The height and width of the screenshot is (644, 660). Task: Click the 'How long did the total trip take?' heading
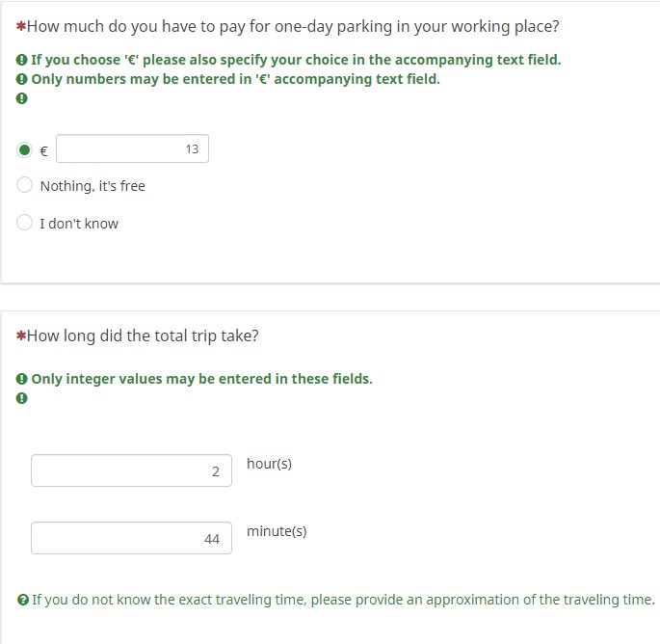point(143,335)
